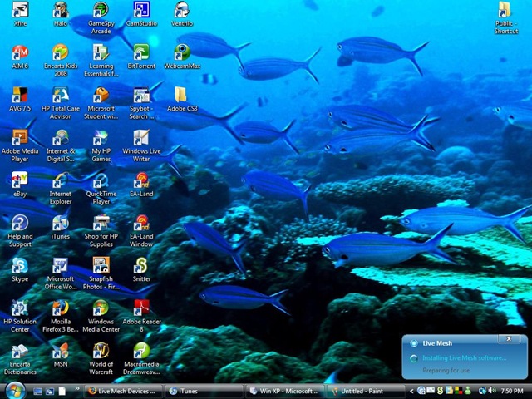Open the Adobe CS3 folder
This screenshot has height=399, width=532.
(182, 100)
